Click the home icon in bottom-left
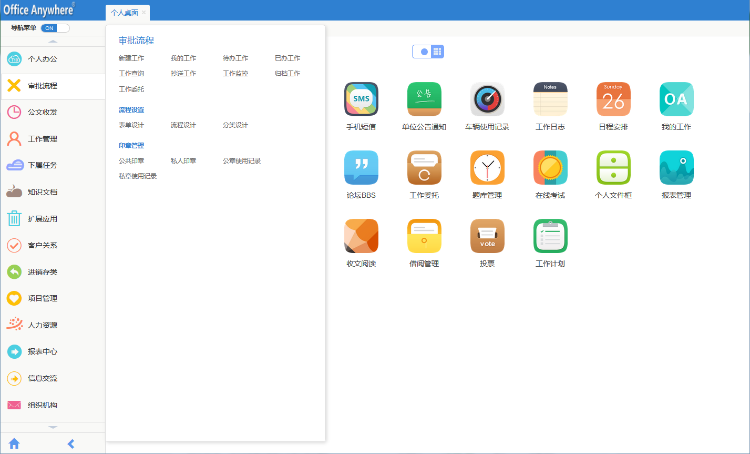The height and width of the screenshot is (454, 750). tap(14, 443)
